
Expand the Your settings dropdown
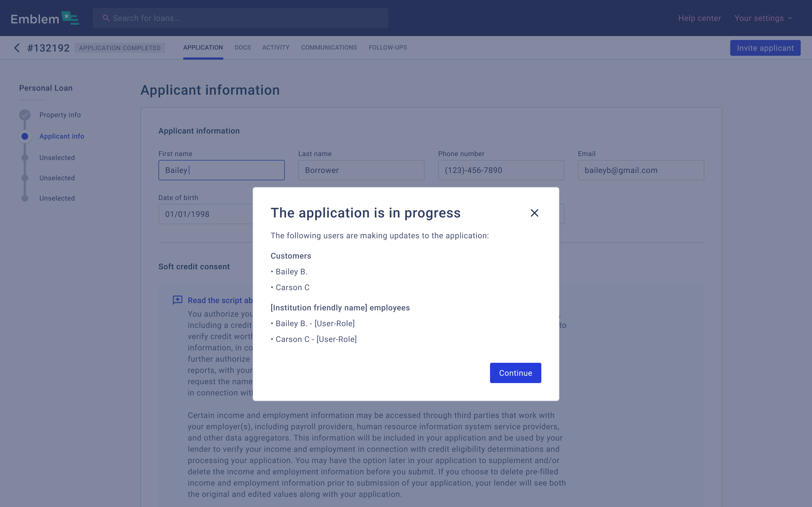[x=763, y=18]
